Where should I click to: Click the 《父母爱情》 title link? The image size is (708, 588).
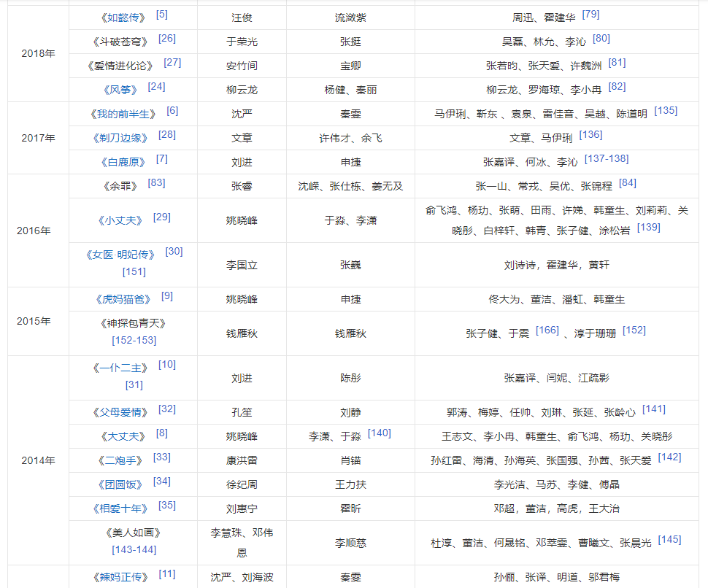tap(122, 412)
